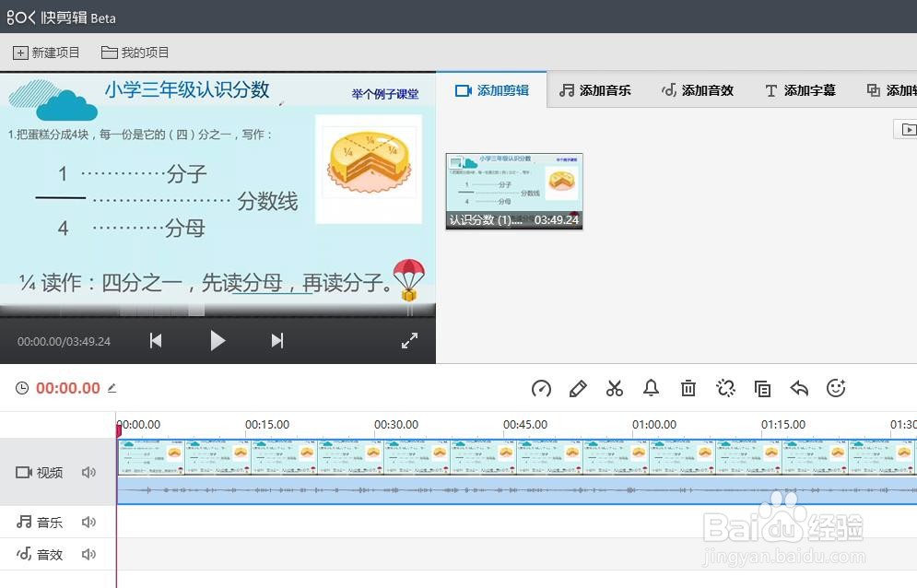Click the clock icon beside timecode

pos(21,388)
